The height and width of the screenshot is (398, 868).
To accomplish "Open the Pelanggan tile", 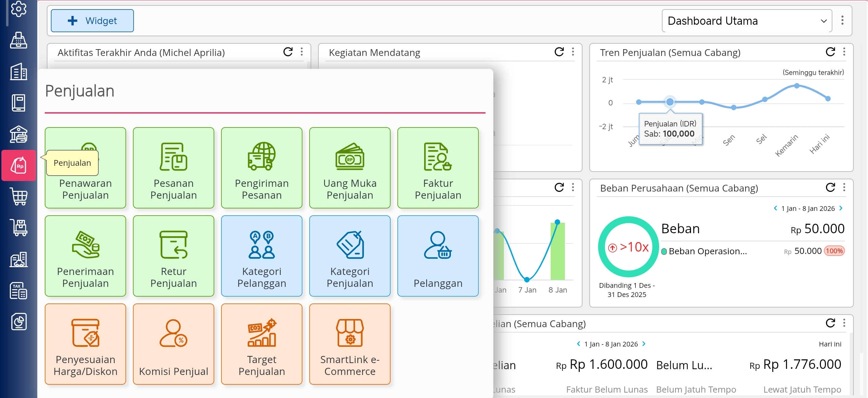I will [438, 256].
